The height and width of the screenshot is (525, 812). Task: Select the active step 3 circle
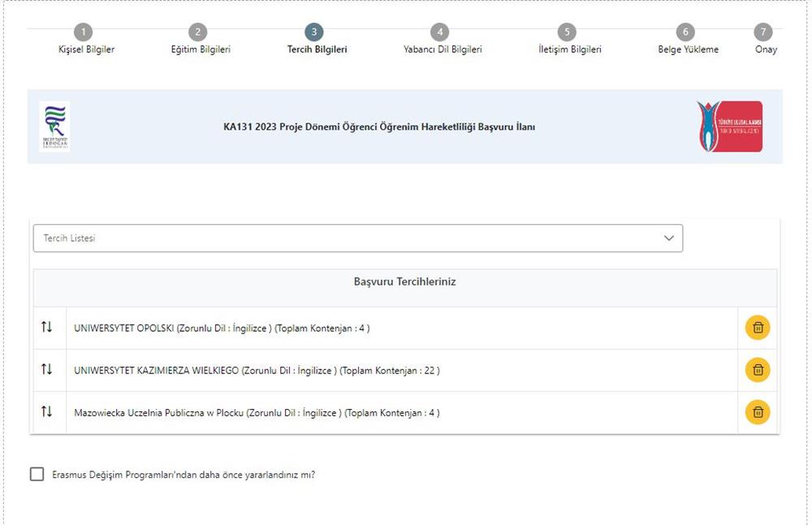pos(313,32)
